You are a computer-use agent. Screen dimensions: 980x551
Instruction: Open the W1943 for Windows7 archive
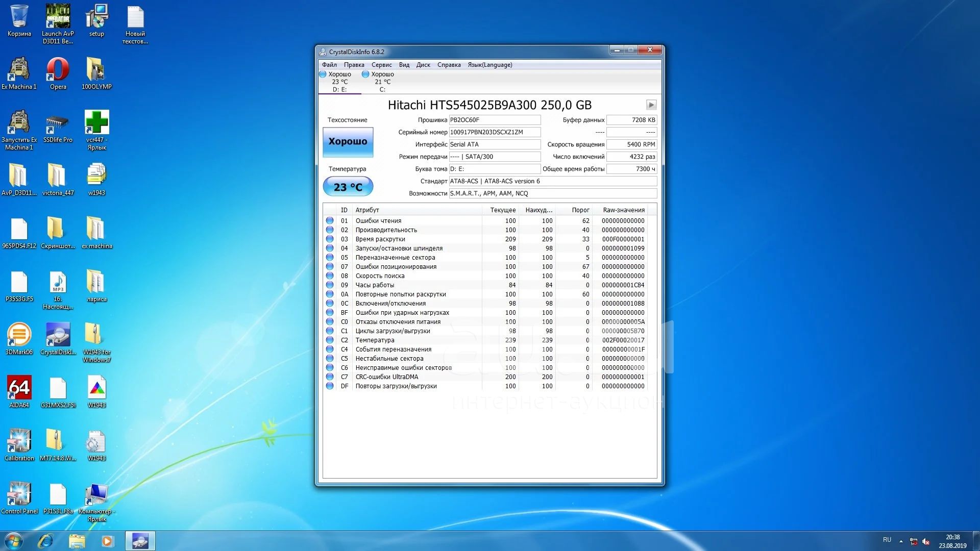(96, 342)
